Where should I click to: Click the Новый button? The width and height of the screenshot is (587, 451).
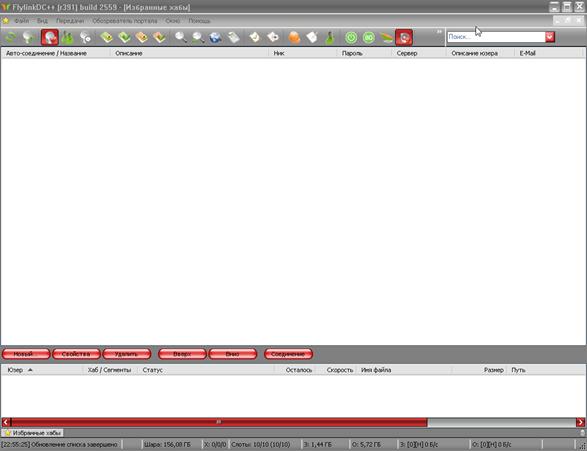tap(26, 354)
